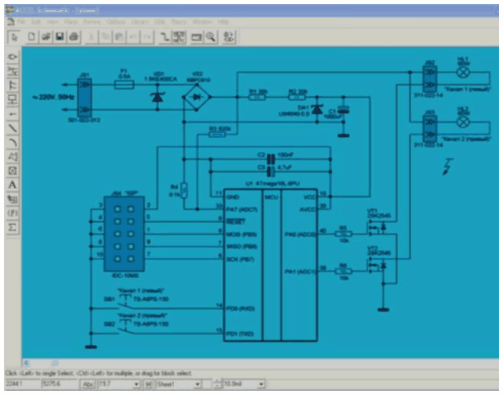Toggle the 'M' button in status bar
The width and height of the screenshot is (503, 395).
[x=148, y=384]
